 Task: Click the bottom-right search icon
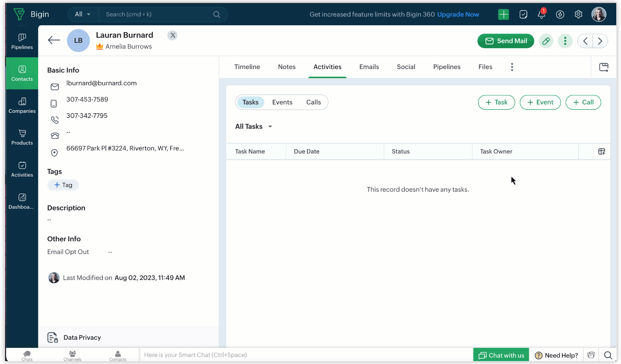pyautogui.click(x=608, y=355)
